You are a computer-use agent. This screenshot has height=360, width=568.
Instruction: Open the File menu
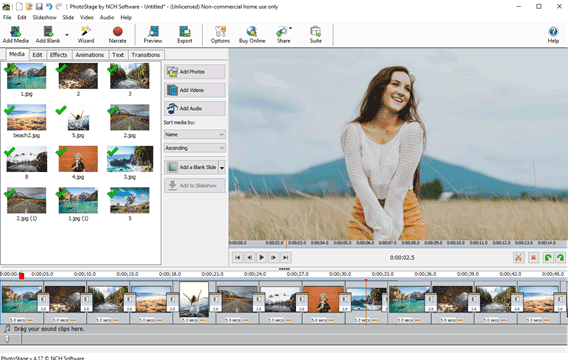click(x=7, y=17)
